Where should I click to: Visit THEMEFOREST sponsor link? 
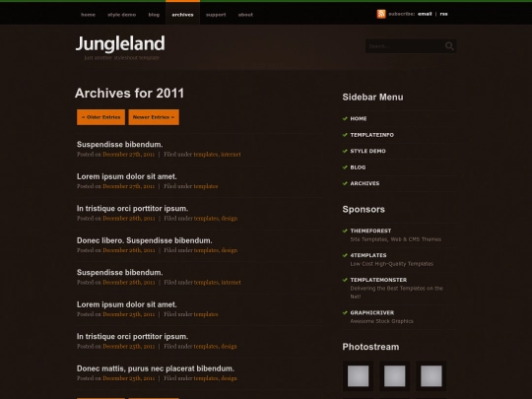[370, 231]
